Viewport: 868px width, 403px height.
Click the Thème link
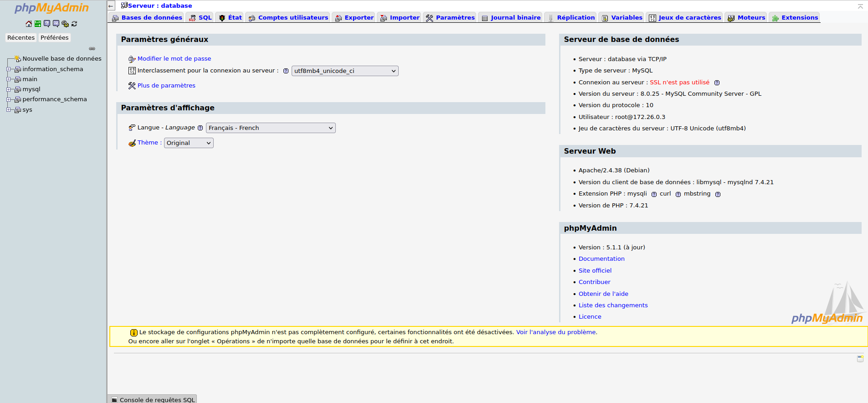[148, 143]
